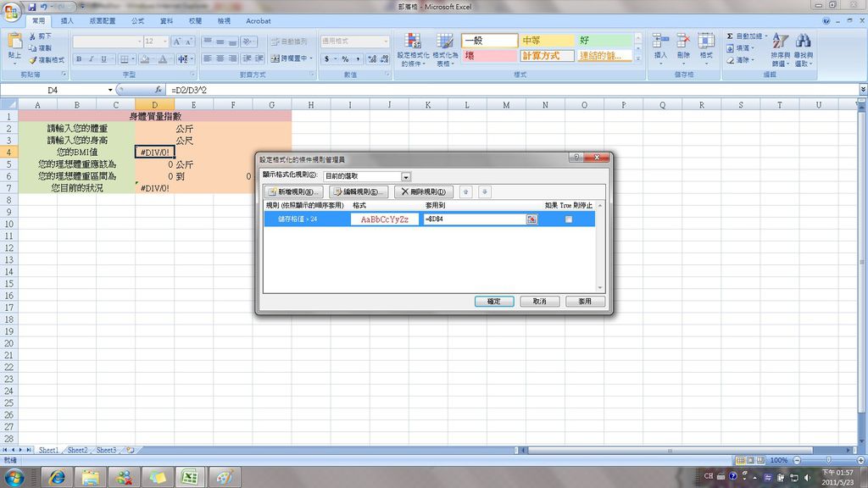Click the Paste icon in clipboard group

[14, 48]
